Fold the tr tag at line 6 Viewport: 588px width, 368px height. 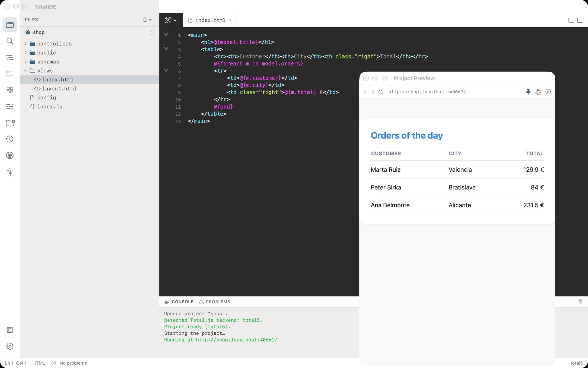pos(166,71)
